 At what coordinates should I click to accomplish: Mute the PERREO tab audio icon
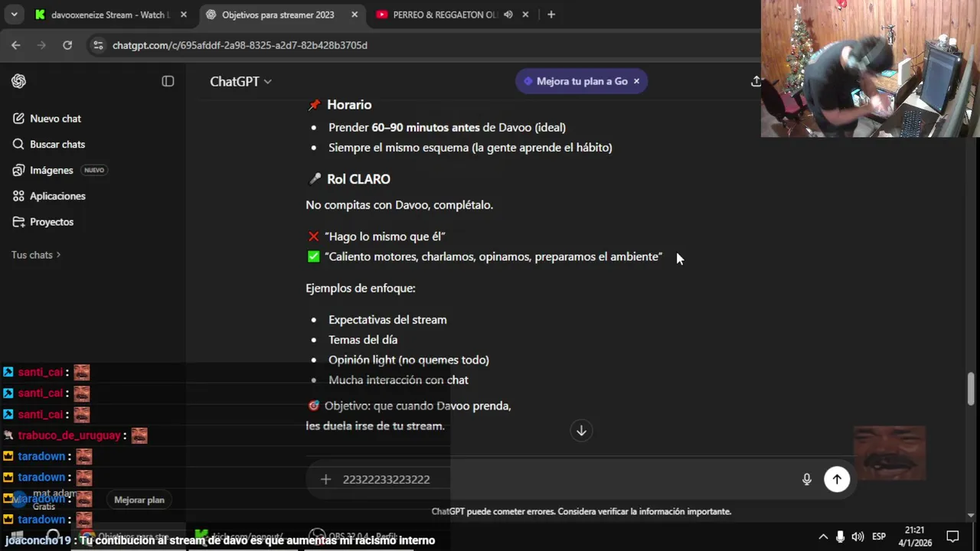tap(508, 15)
